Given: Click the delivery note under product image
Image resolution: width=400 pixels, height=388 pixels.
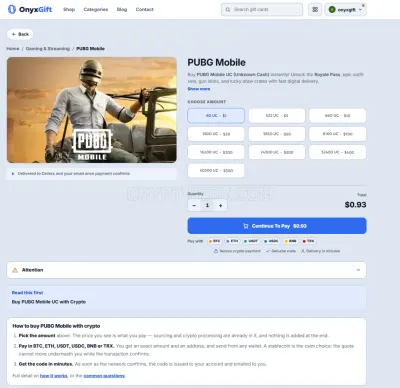Looking at the screenshot, I should pos(92,174).
